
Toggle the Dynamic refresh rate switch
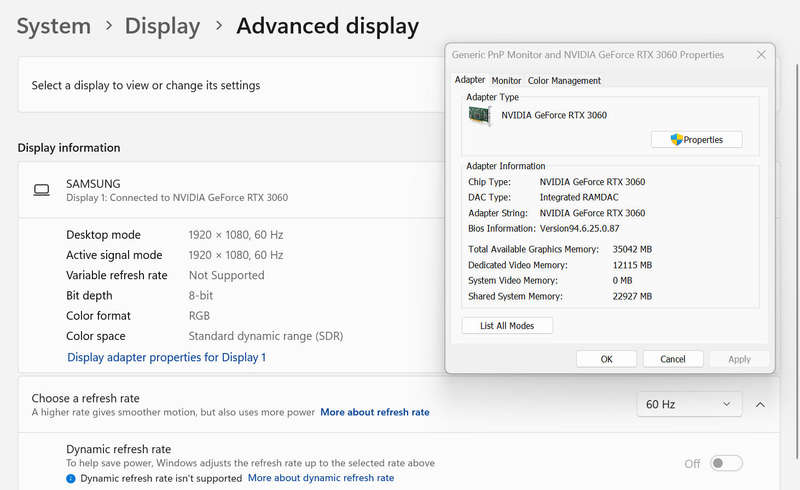pyautogui.click(x=726, y=463)
